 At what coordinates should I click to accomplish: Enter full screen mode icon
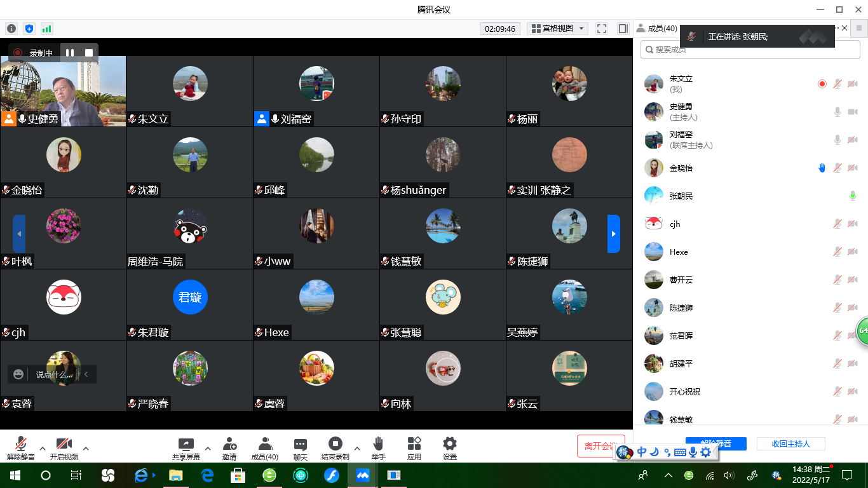(602, 29)
